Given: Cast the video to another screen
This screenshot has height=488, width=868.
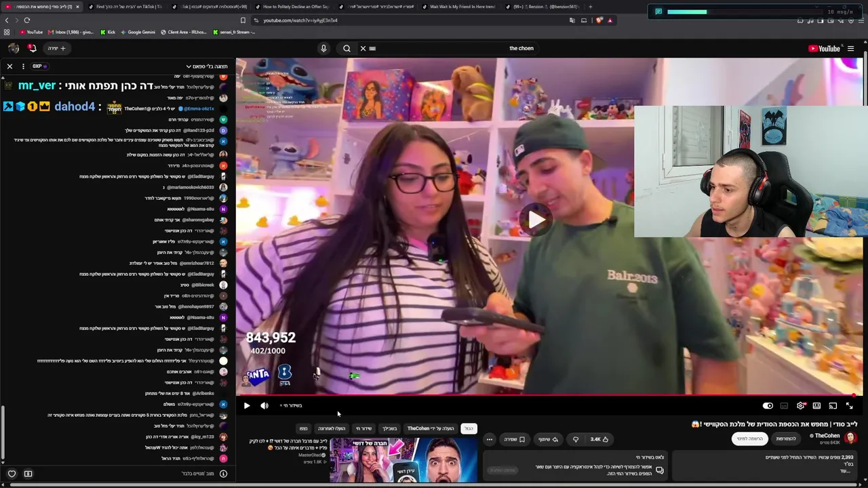Looking at the screenshot, I should 833,405.
